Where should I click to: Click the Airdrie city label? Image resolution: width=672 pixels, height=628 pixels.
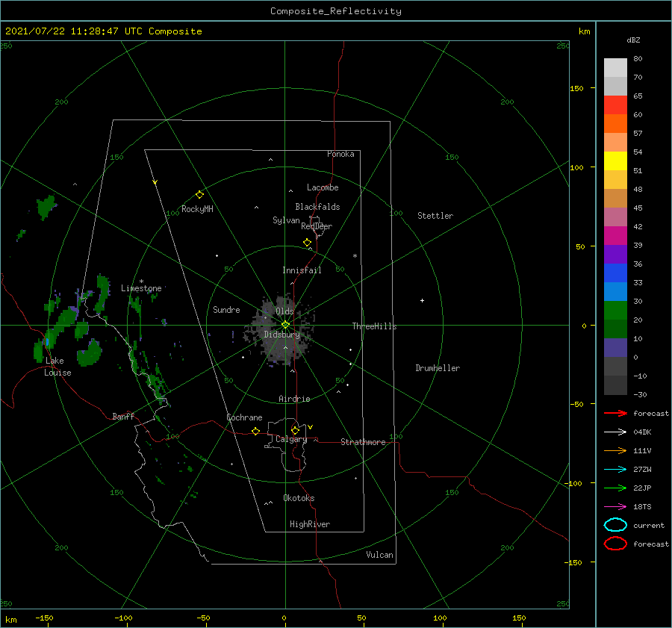click(x=294, y=399)
